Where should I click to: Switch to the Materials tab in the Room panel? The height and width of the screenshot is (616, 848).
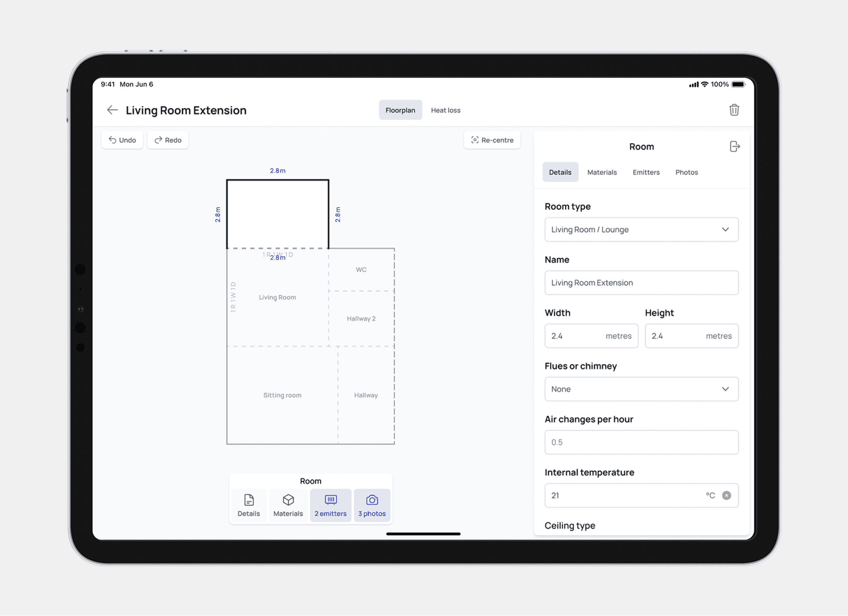602,172
